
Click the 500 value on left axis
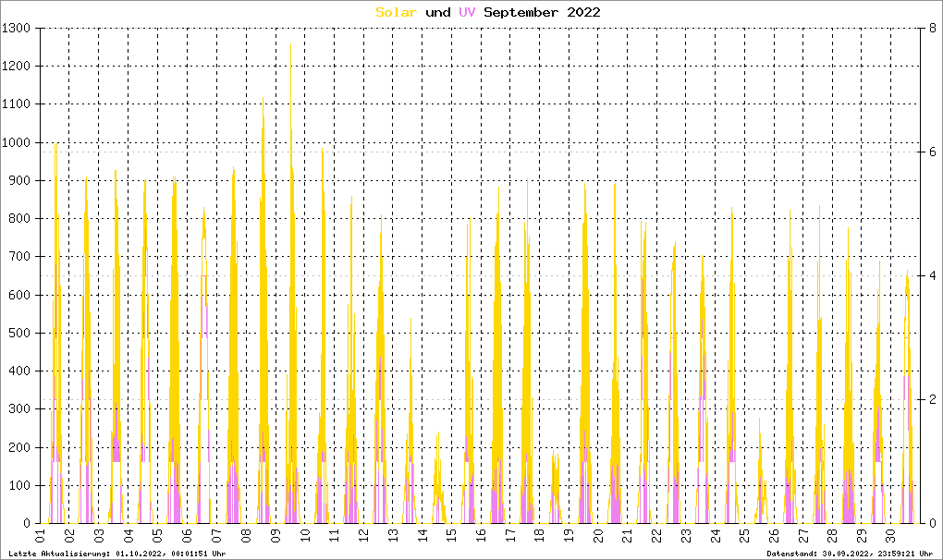[x=20, y=333]
